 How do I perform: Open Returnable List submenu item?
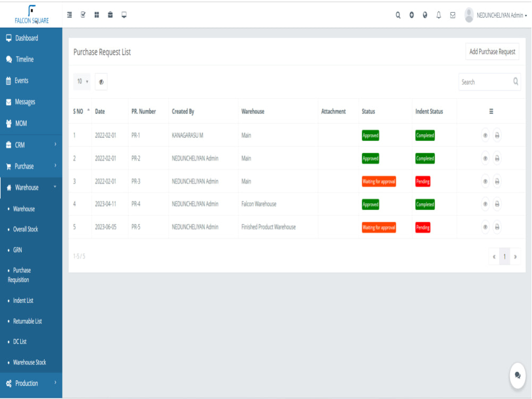coord(27,321)
